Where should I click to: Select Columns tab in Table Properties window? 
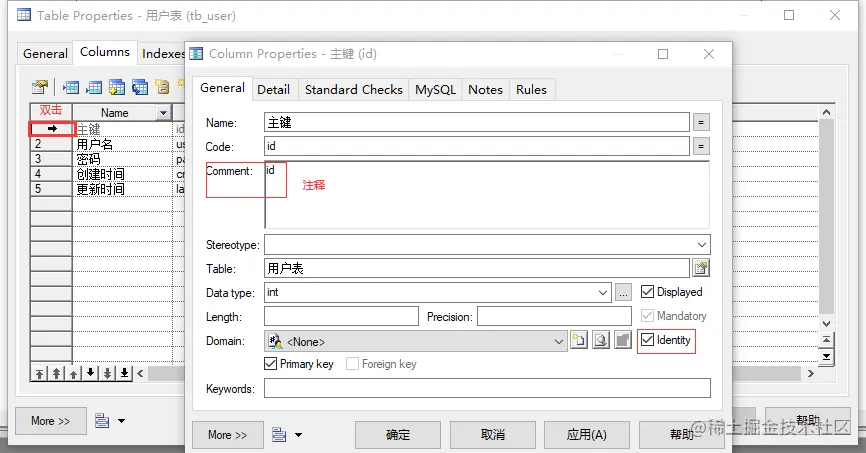tap(105, 52)
